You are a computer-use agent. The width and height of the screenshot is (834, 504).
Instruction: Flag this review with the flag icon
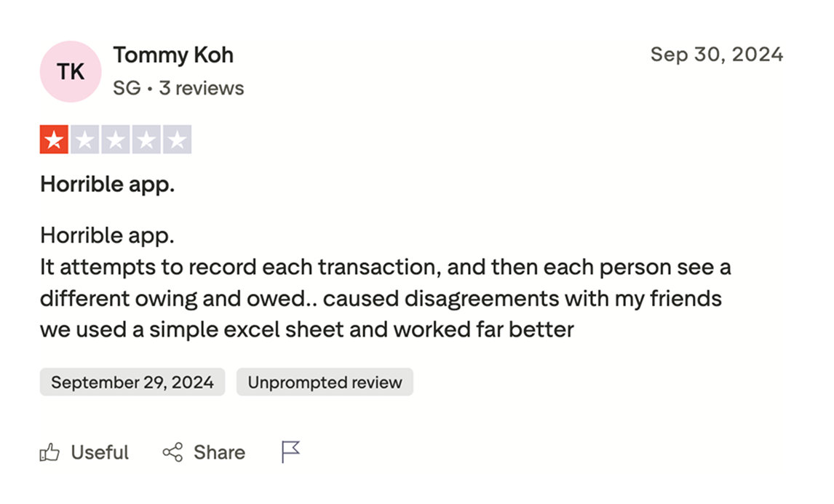click(x=290, y=452)
